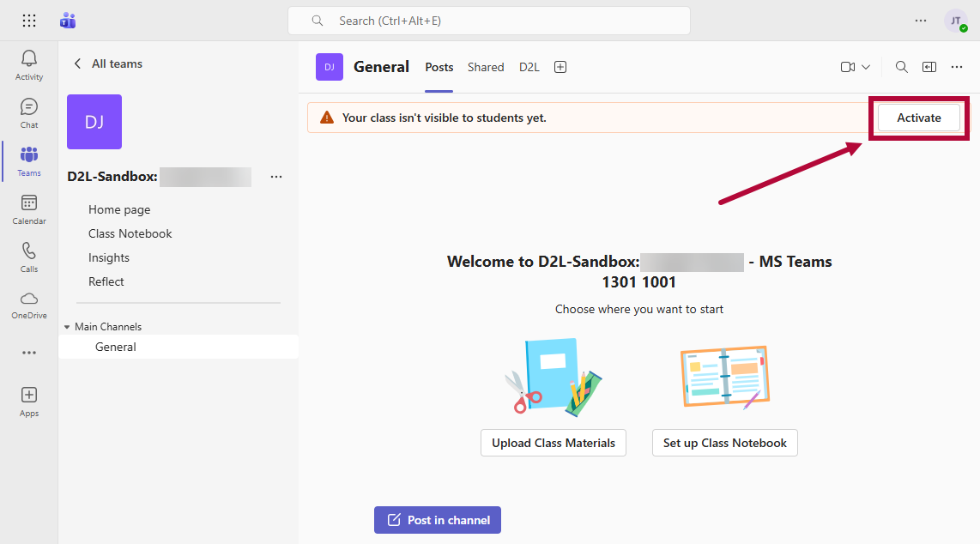Open the D2L tab
Viewport: 980px width, 544px height.
coord(529,67)
